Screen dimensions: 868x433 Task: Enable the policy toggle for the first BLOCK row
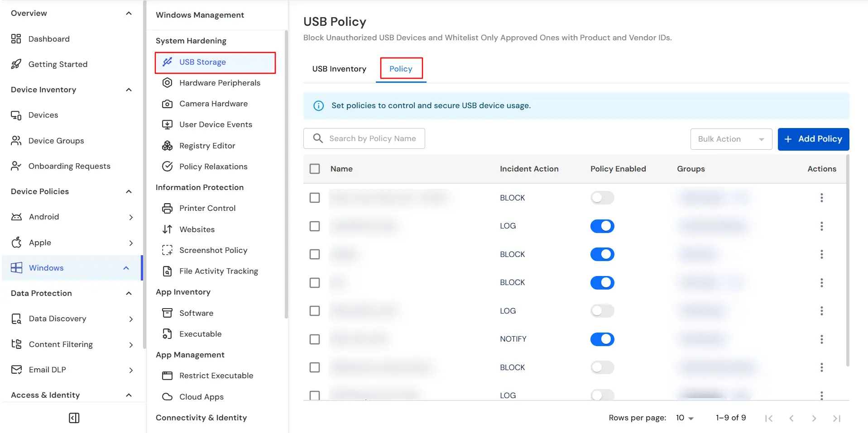[602, 198]
